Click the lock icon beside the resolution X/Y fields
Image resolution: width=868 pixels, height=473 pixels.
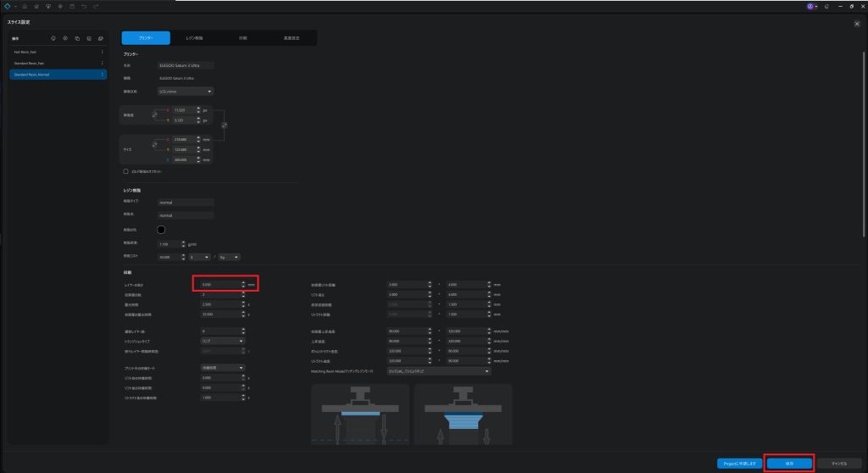154,114
